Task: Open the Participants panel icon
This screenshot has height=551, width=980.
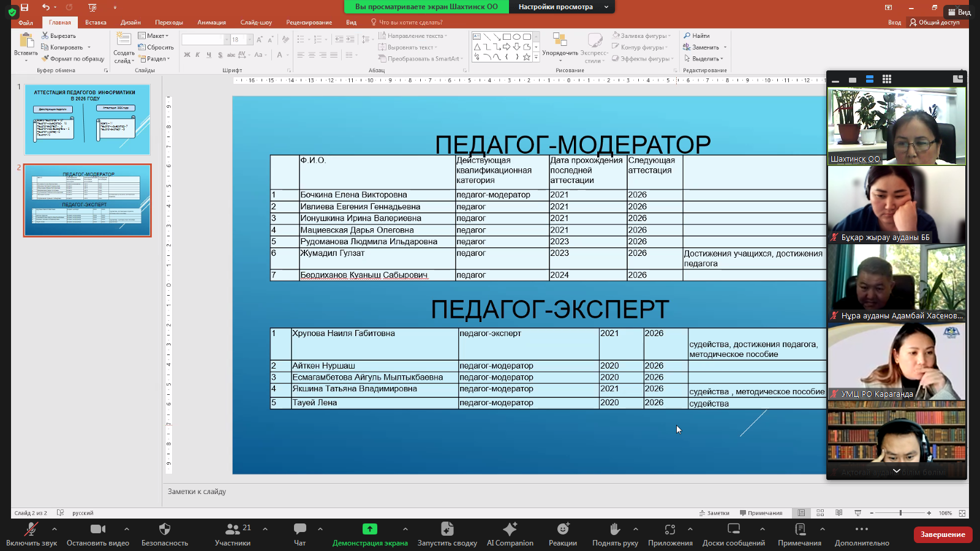Action: pyautogui.click(x=233, y=530)
